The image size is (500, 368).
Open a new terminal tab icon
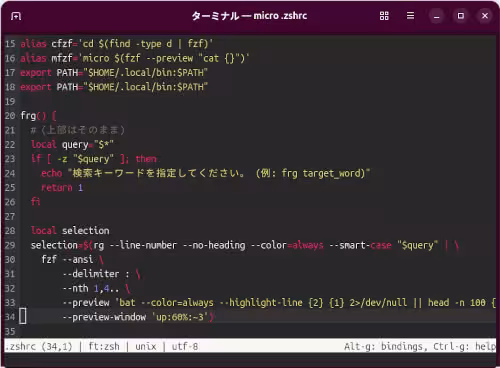(x=16, y=16)
